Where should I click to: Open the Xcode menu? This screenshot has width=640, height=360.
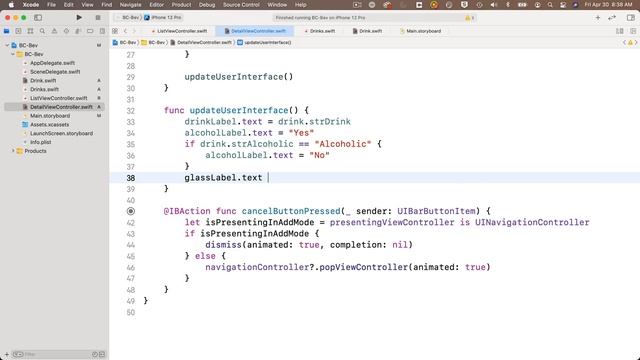coord(31,5)
